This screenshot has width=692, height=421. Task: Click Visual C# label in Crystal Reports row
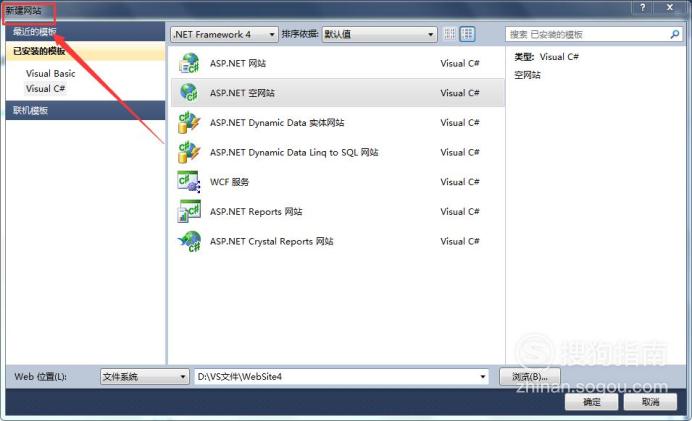tap(459, 241)
